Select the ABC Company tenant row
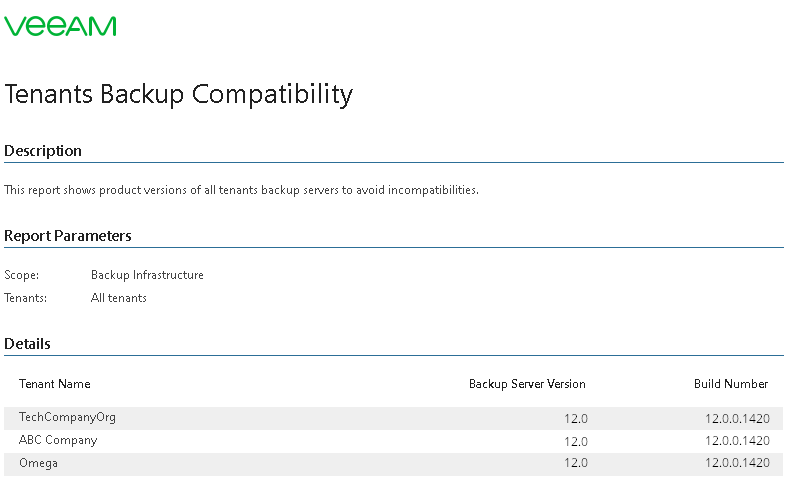 click(393, 441)
